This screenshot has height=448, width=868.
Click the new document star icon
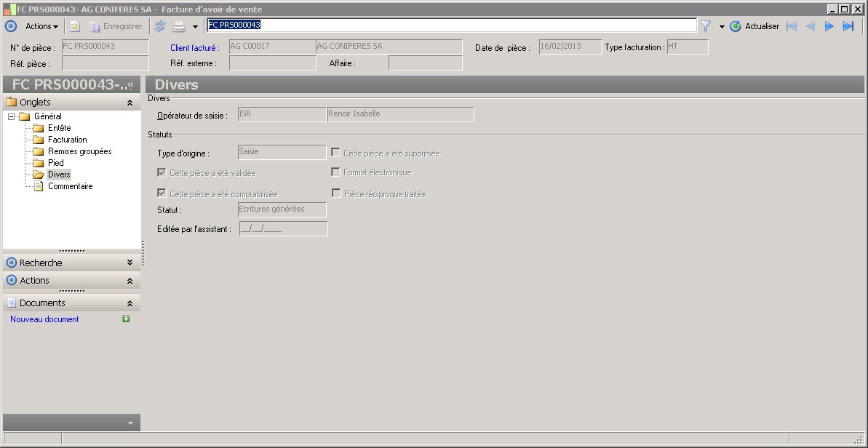point(75,26)
